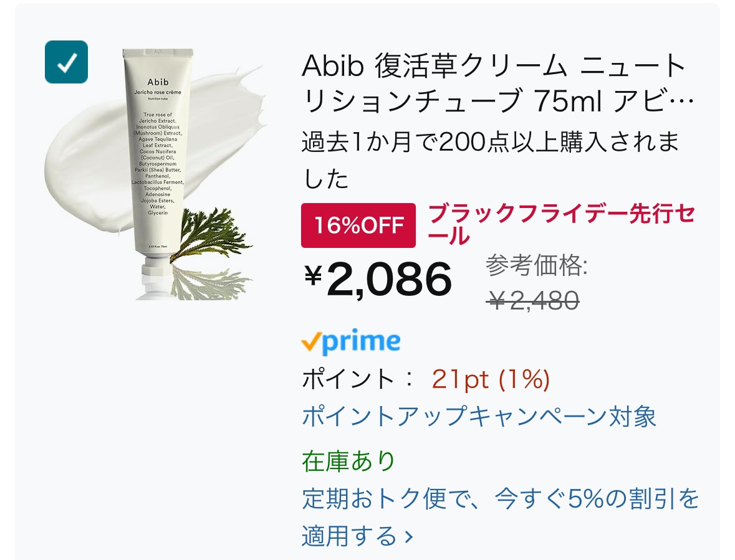Click the struck-through ¥2,480 reference price
Image resolution: width=735 pixels, height=560 pixels.
click(x=533, y=301)
